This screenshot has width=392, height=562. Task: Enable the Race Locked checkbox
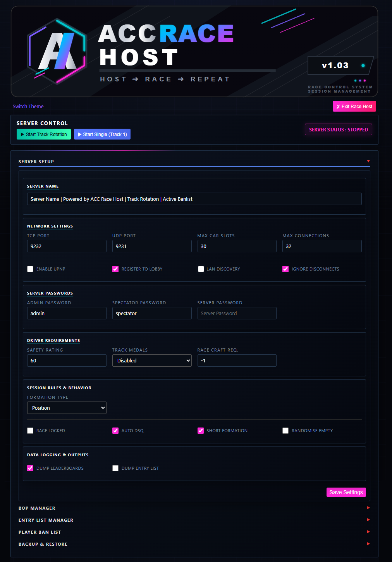click(30, 431)
